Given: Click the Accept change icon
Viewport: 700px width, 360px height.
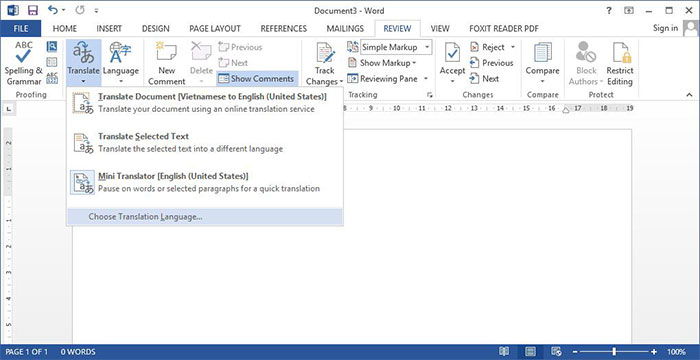Looking at the screenshot, I should coord(452,53).
